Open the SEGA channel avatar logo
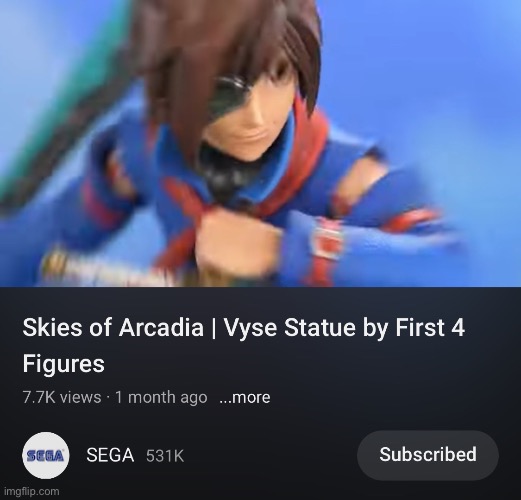 (46, 455)
